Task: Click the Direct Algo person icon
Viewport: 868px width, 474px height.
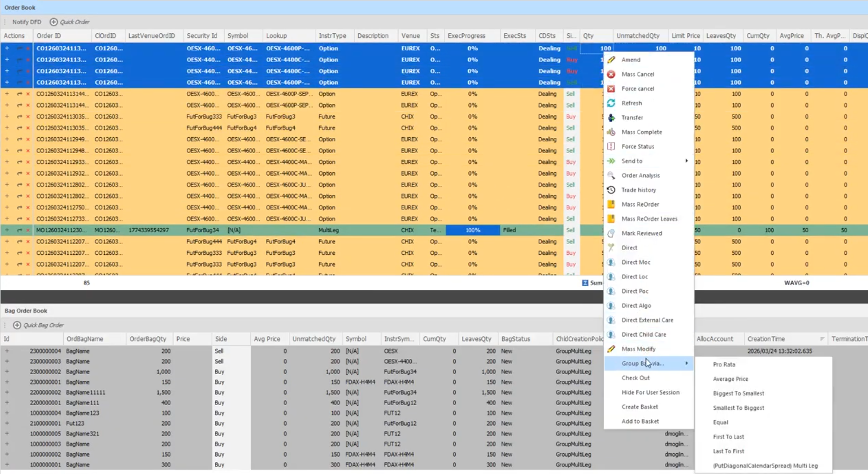Action: (x=611, y=305)
